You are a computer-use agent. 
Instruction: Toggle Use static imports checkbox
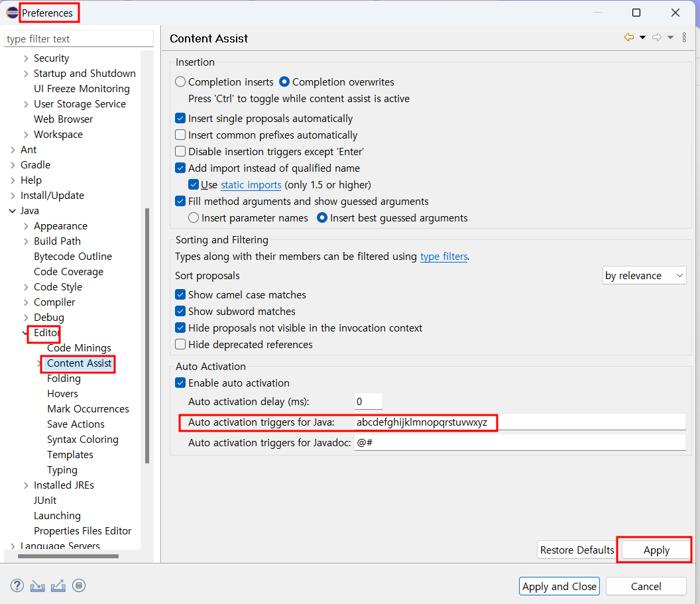coord(194,184)
